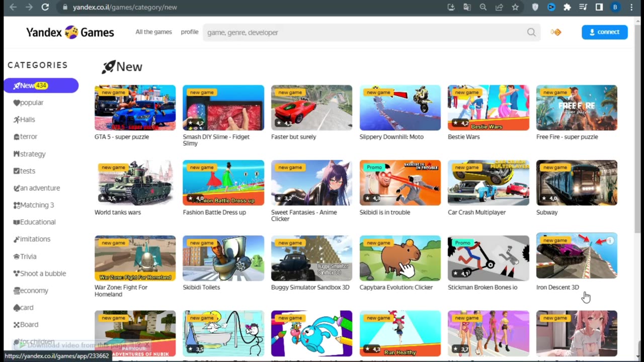This screenshot has height=362, width=644.
Task: Open All the games link
Action: [x=153, y=32]
